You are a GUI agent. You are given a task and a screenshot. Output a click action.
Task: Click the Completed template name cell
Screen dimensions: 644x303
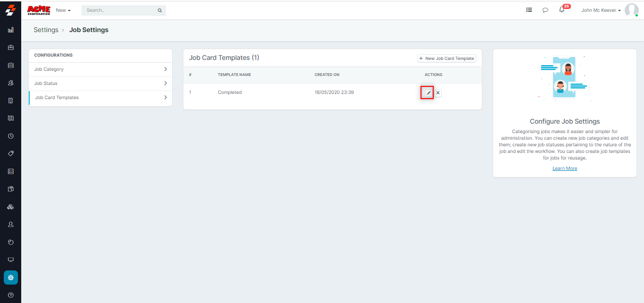pyautogui.click(x=230, y=93)
